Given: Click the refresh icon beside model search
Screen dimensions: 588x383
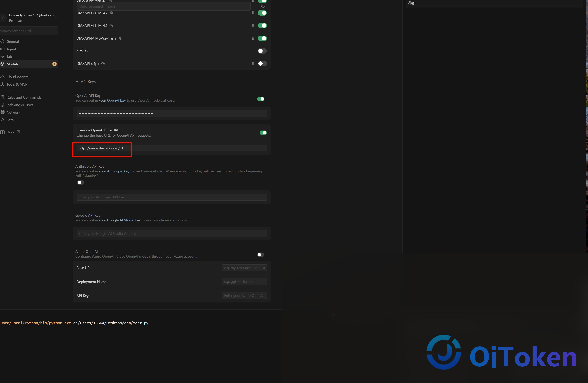Looking at the screenshot, I should [x=263, y=6].
